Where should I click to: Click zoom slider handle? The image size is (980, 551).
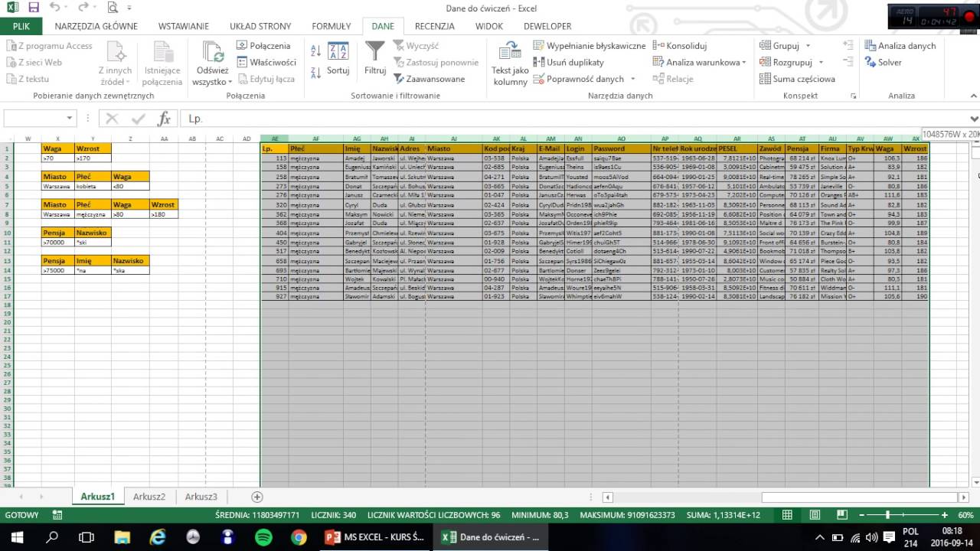click(888, 515)
